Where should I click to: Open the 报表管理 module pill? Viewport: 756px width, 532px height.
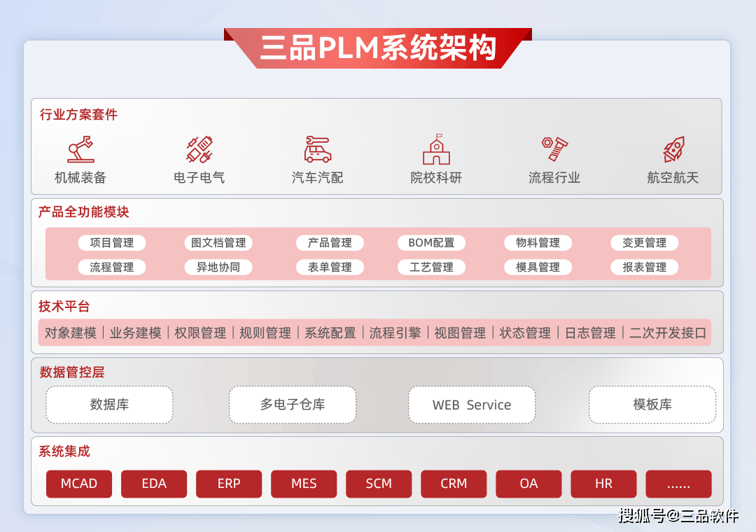645,267
